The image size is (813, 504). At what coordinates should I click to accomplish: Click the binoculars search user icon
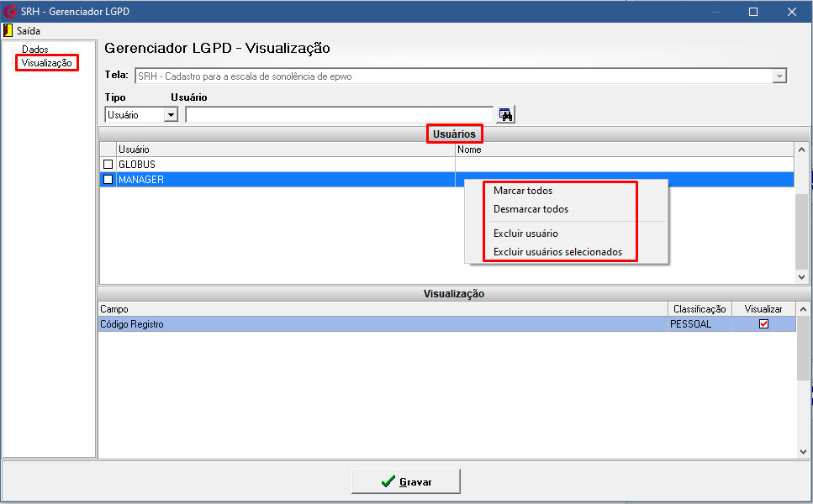[505, 114]
